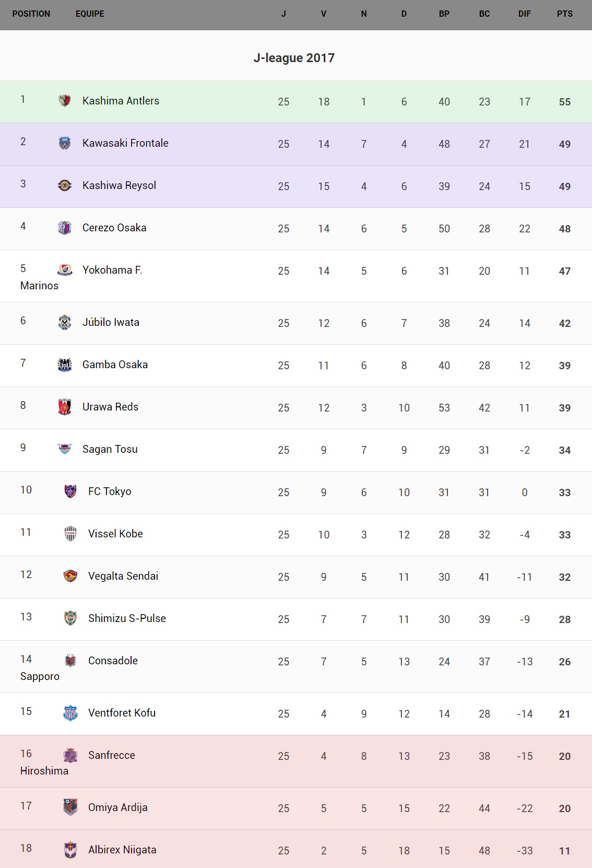Click the Albirex Niigata club logo

click(x=70, y=849)
